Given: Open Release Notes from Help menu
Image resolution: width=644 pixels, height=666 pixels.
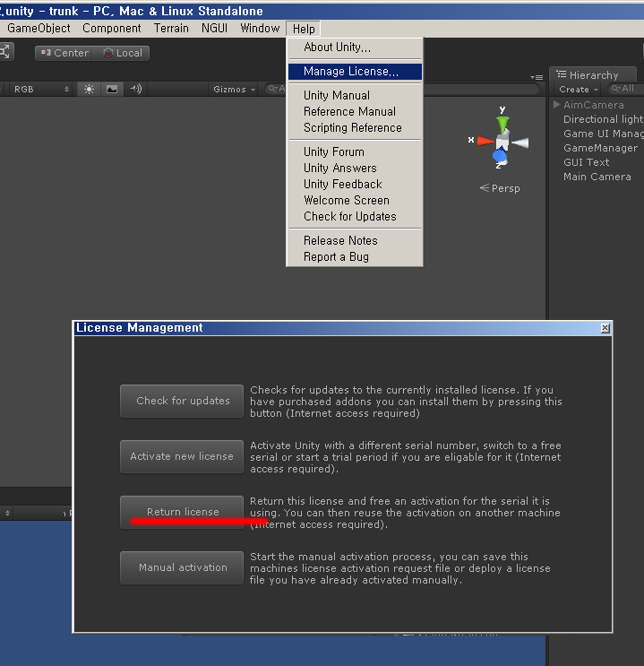Looking at the screenshot, I should click(355, 241).
